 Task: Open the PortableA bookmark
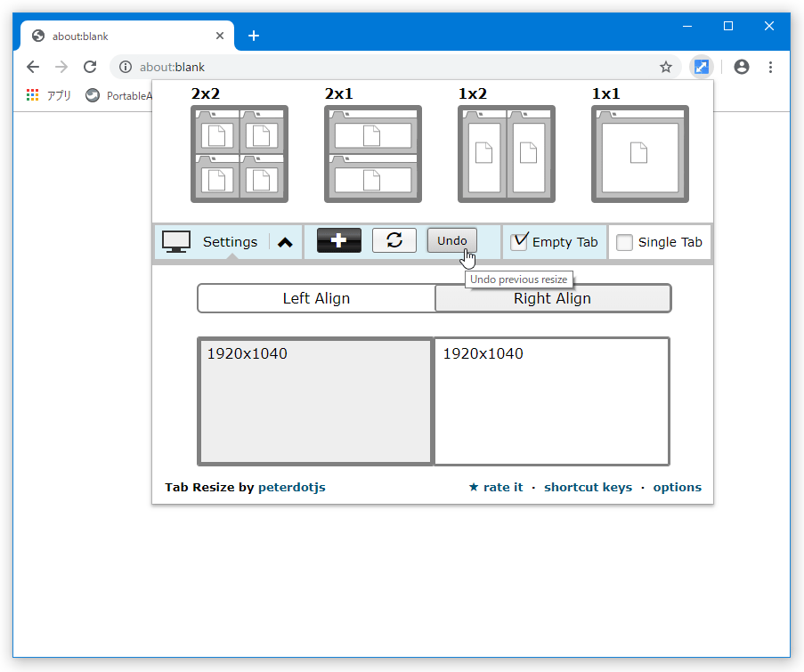click(x=119, y=95)
